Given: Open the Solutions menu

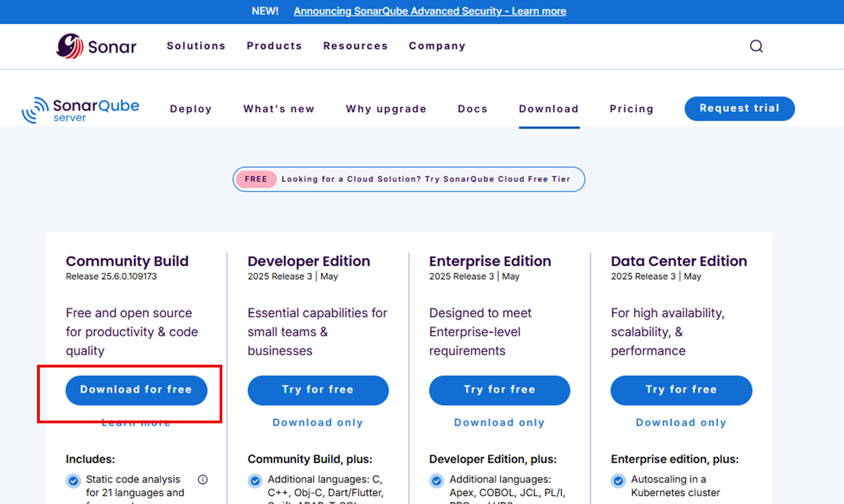Looking at the screenshot, I should pos(196,46).
